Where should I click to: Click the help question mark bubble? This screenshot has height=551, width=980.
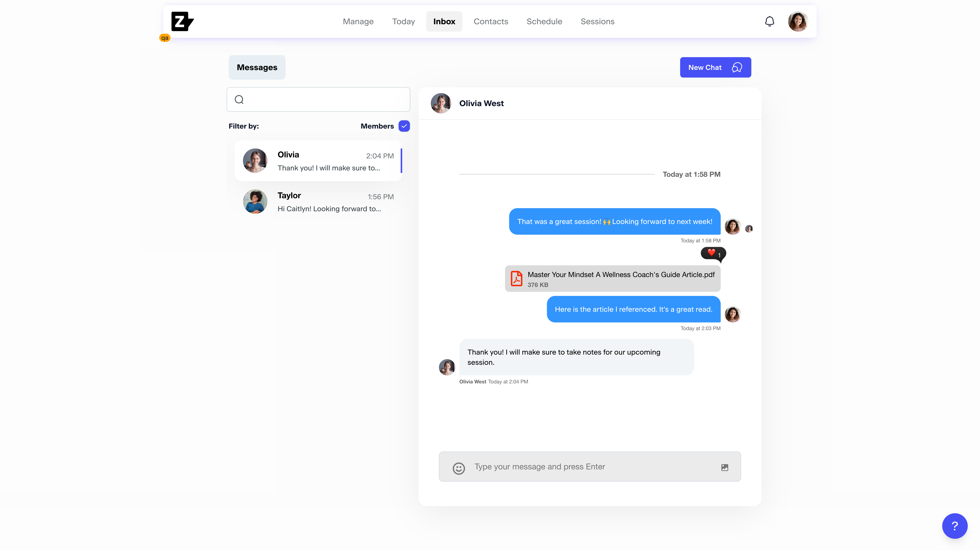954,526
